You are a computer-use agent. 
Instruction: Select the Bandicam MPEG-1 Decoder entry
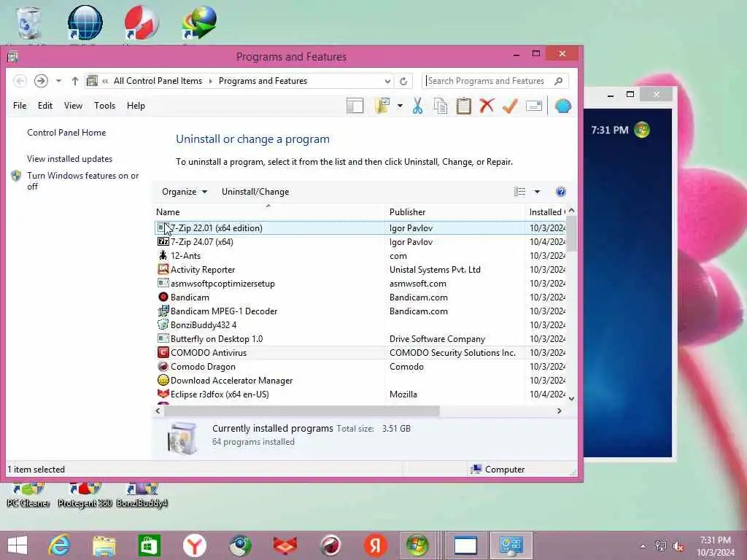click(360, 311)
